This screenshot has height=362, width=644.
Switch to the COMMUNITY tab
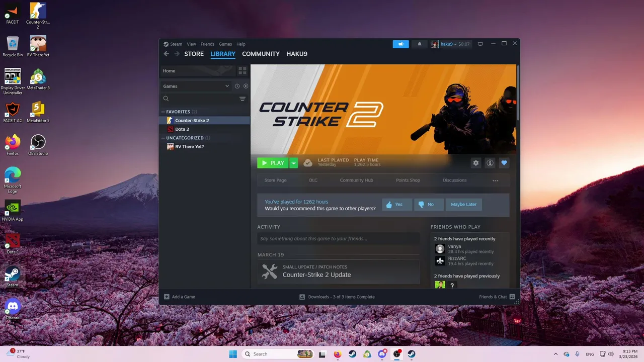point(261,54)
